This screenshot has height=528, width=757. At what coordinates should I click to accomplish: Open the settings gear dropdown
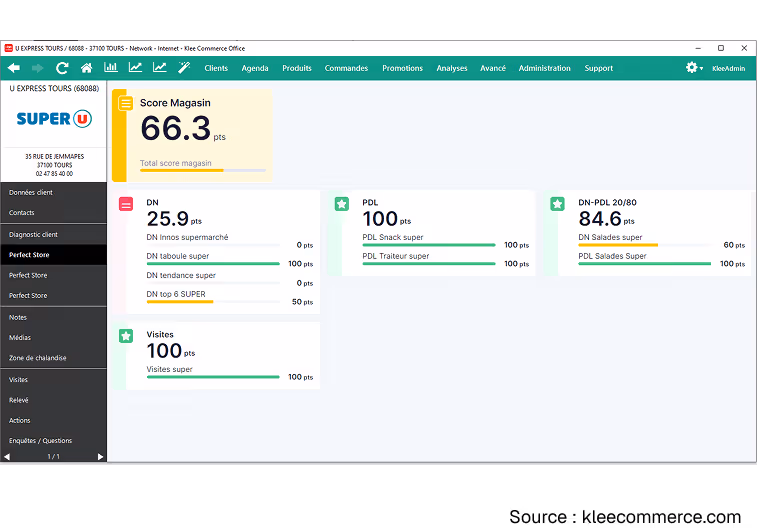coord(694,68)
